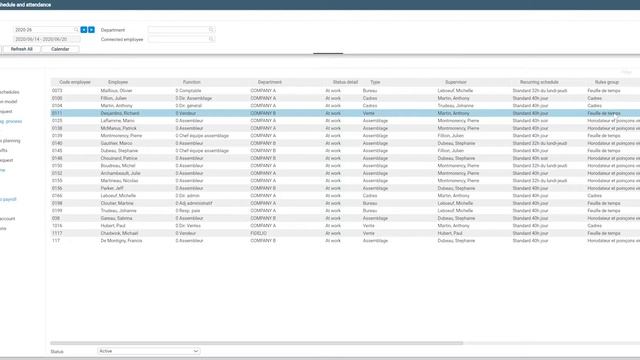This screenshot has height=360, width=640.
Task: Select Leboeuf, Michelle in the Employee column
Action: tap(118, 196)
